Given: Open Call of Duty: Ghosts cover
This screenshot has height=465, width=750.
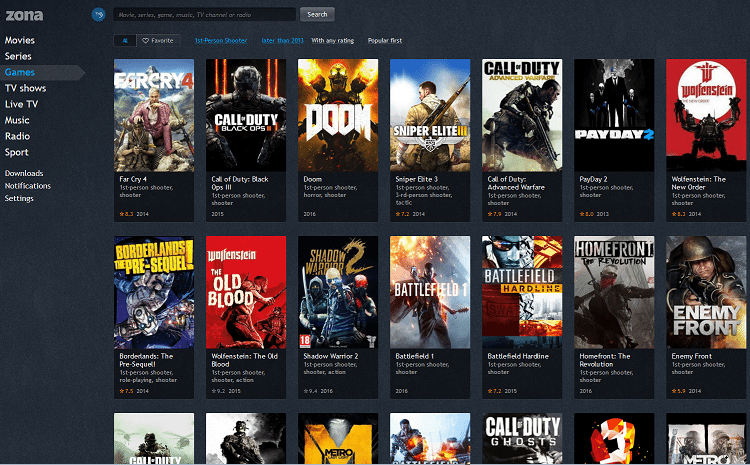Looking at the screenshot, I should [x=522, y=438].
